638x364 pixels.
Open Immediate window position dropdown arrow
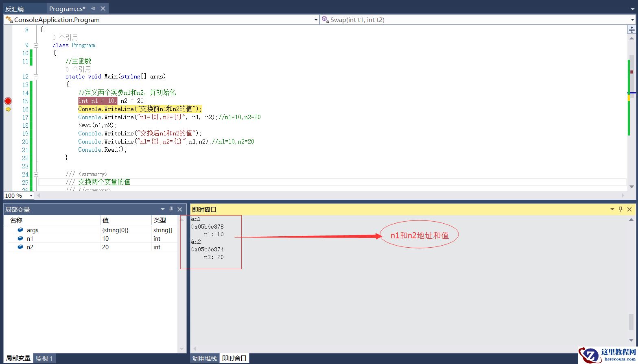(x=612, y=209)
